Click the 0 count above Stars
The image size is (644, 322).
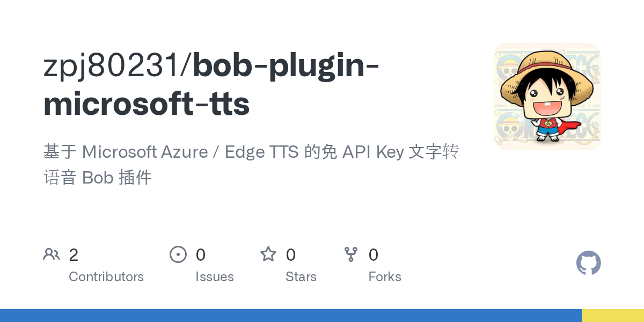click(290, 255)
